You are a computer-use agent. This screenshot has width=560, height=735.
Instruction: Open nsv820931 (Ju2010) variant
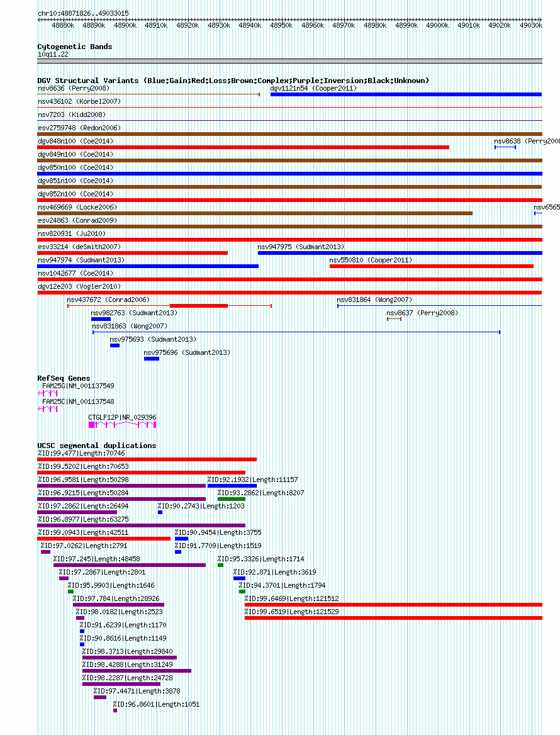pyautogui.click(x=72, y=233)
